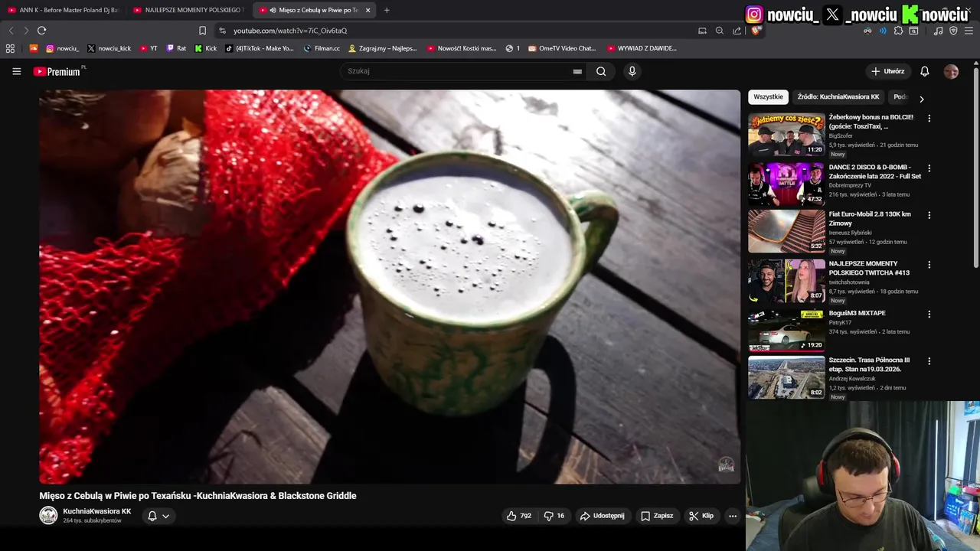Viewport: 980px width, 551px height.
Task: Click the Zapisz save button
Action: [657, 516]
